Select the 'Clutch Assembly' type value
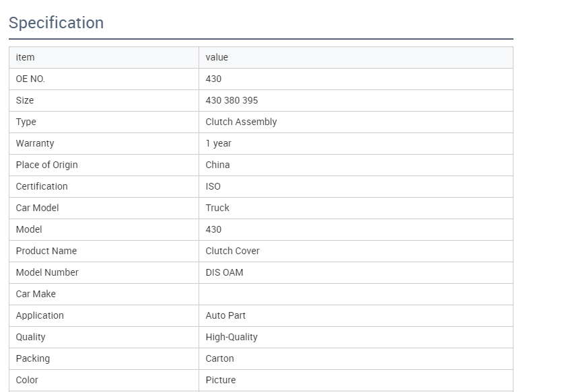 click(241, 122)
